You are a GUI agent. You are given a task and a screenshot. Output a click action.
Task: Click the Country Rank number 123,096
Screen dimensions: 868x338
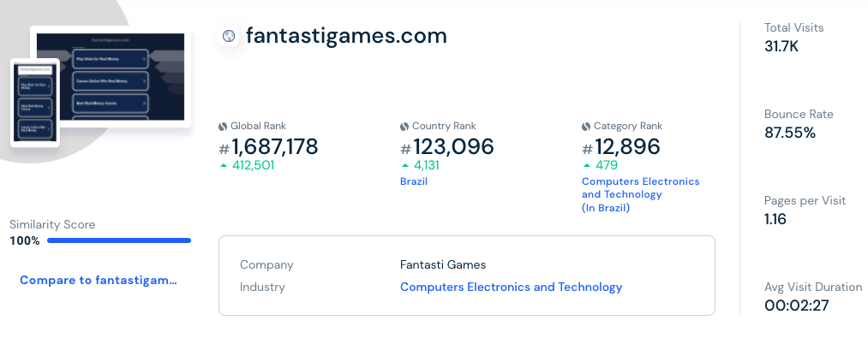(x=453, y=146)
